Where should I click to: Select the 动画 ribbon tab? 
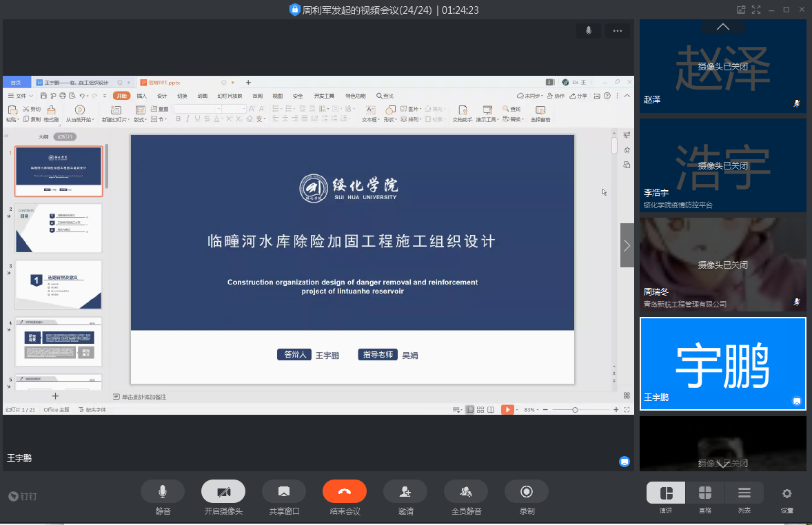tap(202, 96)
